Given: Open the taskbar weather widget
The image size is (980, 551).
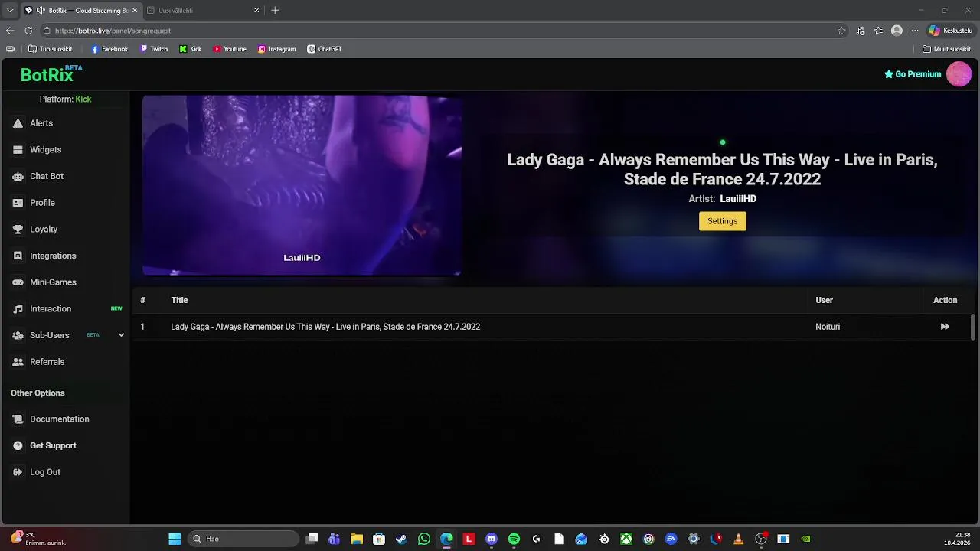Looking at the screenshot, I should pyautogui.click(x=37, y=539).
